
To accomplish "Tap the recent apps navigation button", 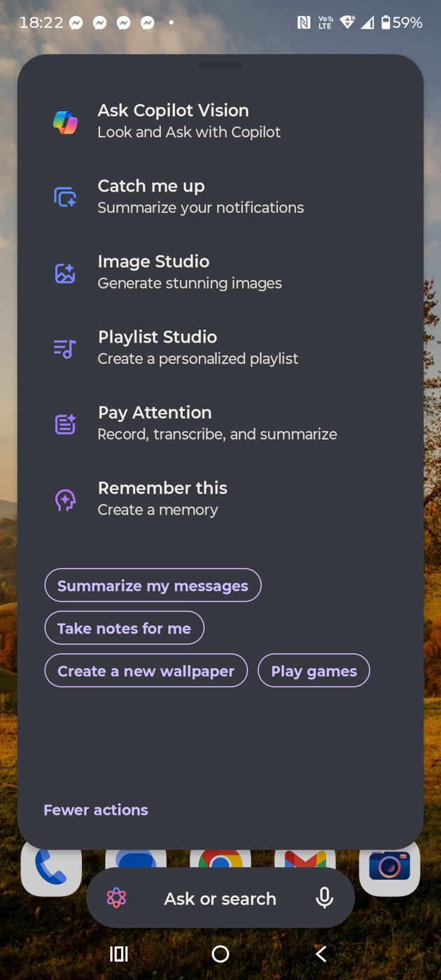I will [119, 953].
